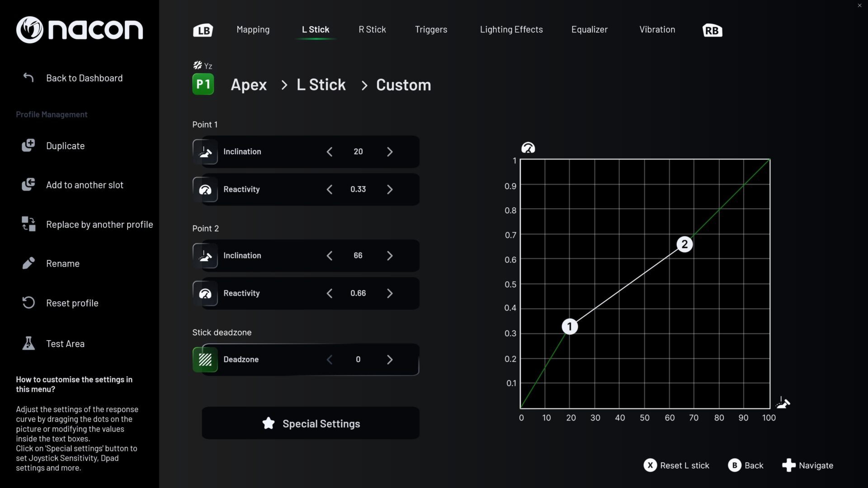Increase Point 2 Reactivity with right arrow
This screenshot has height=488, width=868.
[390, 293]
